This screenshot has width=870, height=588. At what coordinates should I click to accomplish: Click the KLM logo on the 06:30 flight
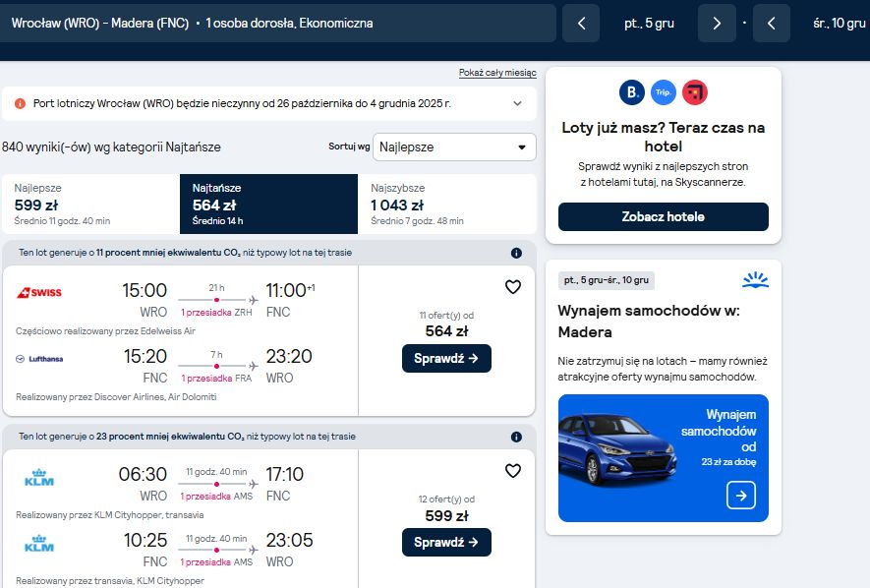(39, 477)
